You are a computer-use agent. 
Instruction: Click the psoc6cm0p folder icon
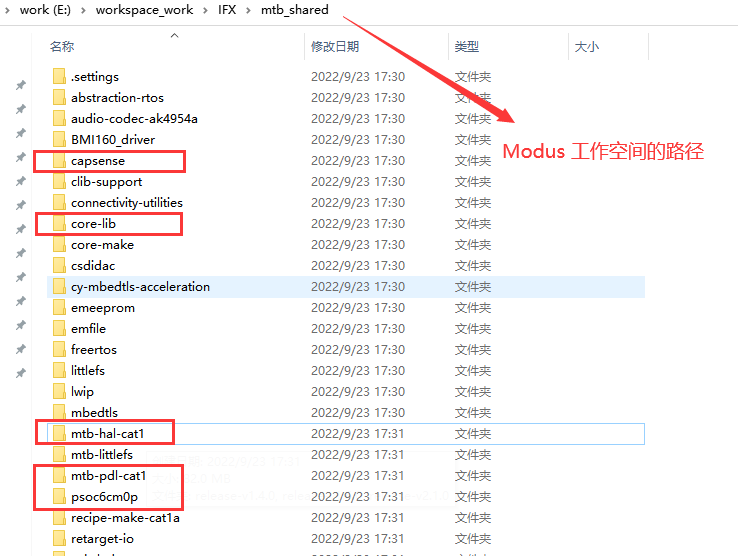tap(59, 497)
